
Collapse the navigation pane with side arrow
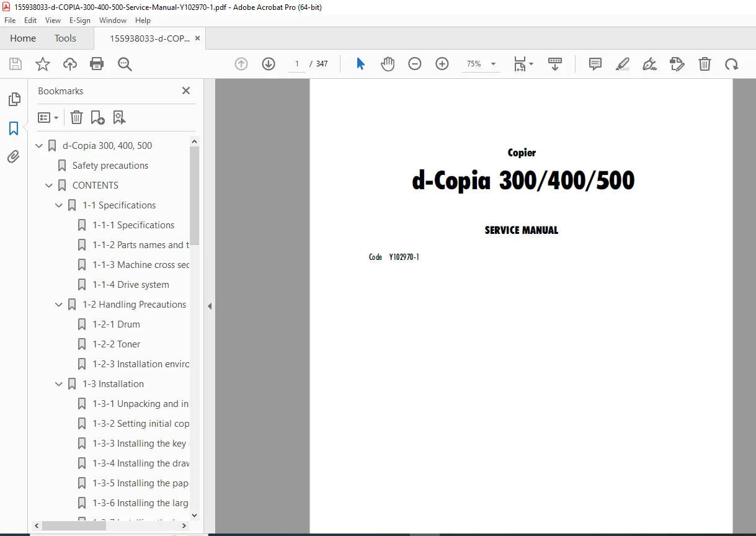[210, 306]
